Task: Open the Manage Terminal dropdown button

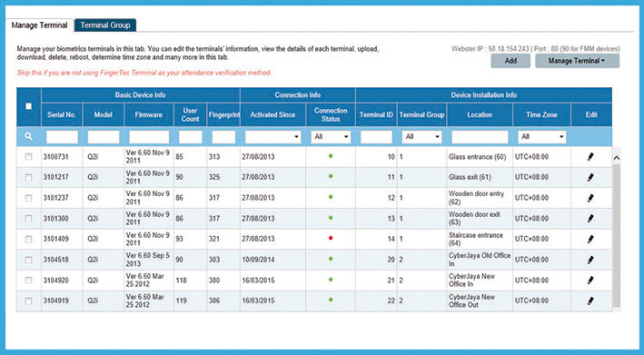Action: 577,61
